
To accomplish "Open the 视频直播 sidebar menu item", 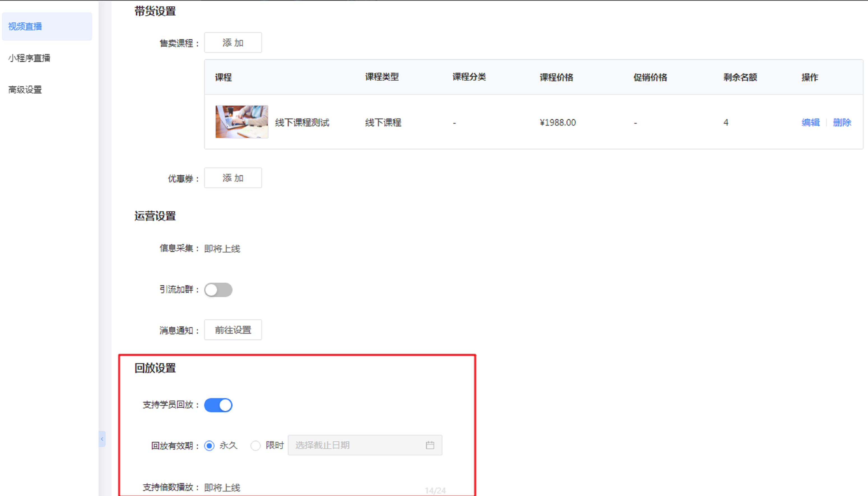I will 25,27.
